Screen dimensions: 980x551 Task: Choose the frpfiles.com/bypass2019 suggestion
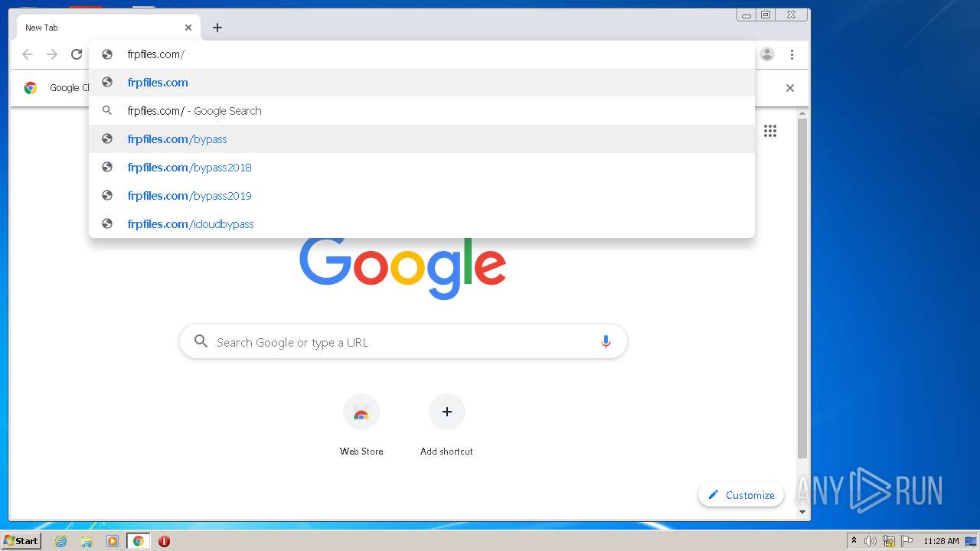pos(422,196)
